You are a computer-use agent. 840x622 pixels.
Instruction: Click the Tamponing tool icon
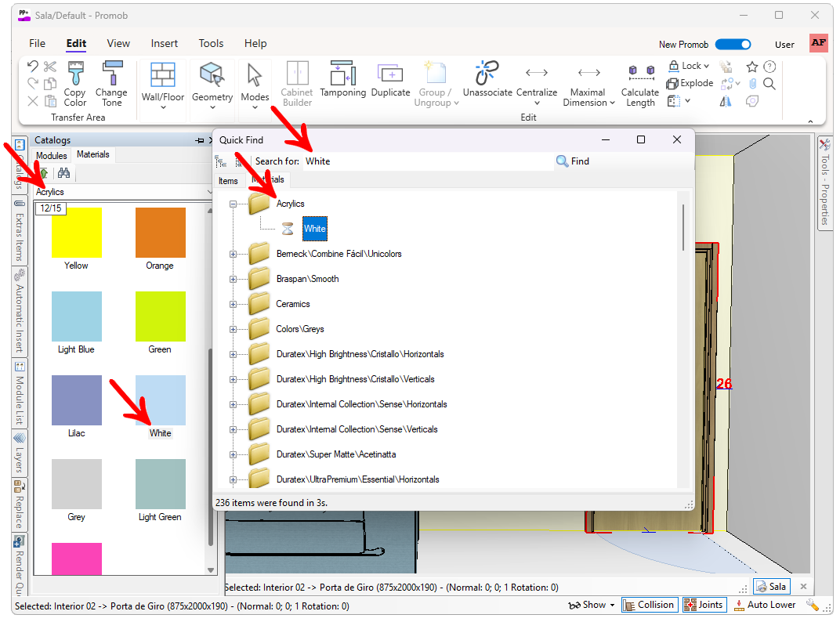click(x=342, y=74)
